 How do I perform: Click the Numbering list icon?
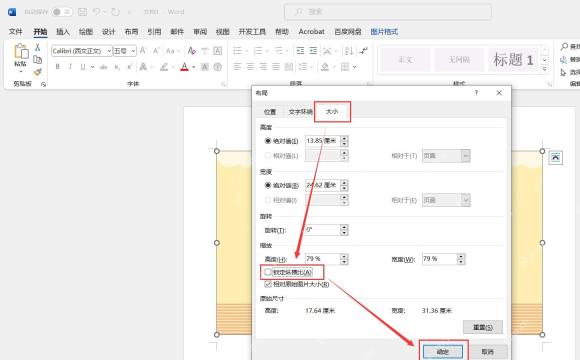pos(258,51)
